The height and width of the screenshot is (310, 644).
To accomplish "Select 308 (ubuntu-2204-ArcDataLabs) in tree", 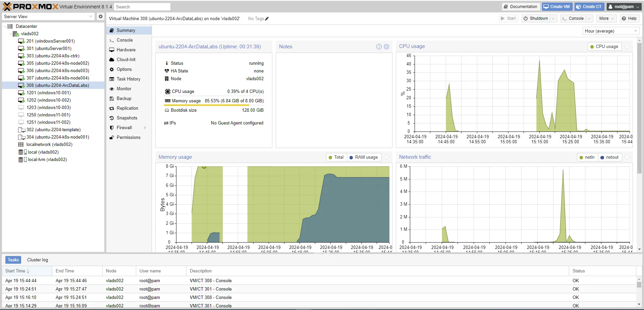I will point(54,86).
